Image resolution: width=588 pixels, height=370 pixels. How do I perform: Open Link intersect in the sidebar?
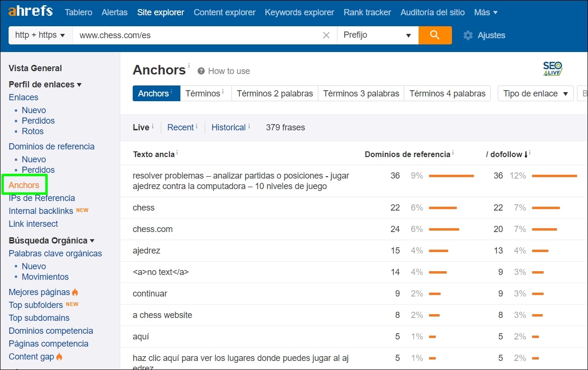tap(33, 223)
